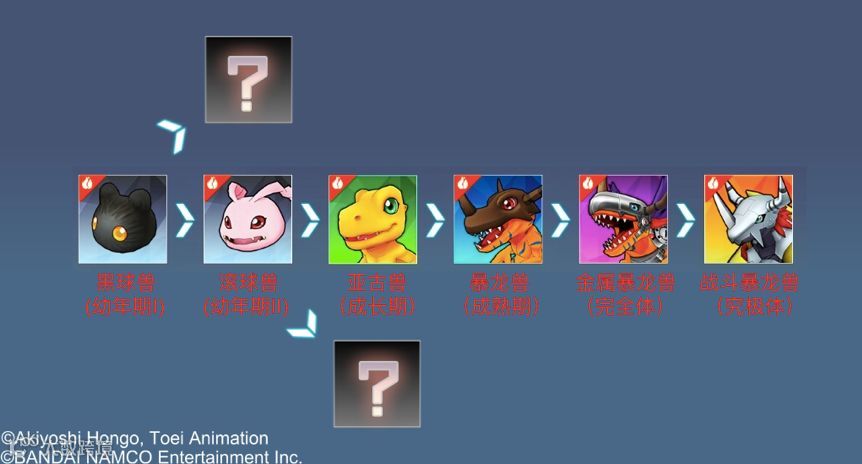This screenshot has height=464, width=862.
Task: Select the black Botamon portrait icon
Action: [x=123, y=219]
